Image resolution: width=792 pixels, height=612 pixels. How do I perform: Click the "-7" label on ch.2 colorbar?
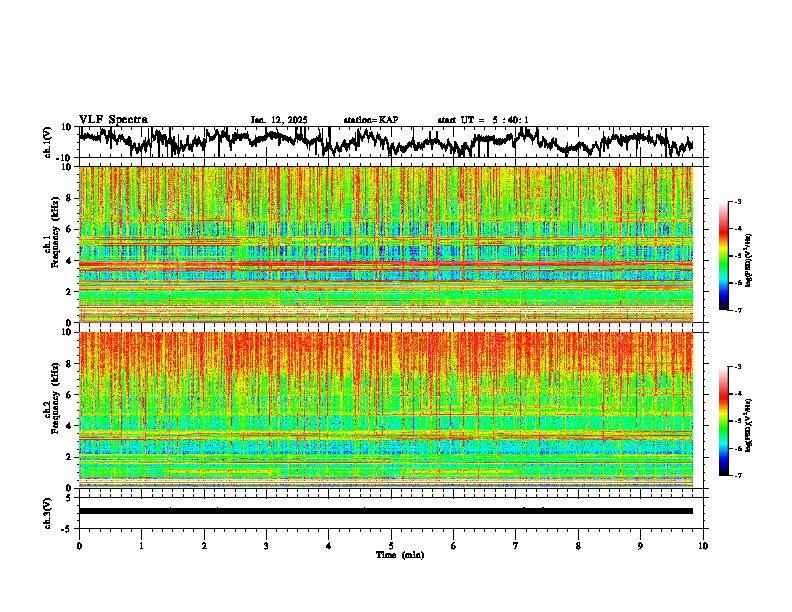click(737, 475)
